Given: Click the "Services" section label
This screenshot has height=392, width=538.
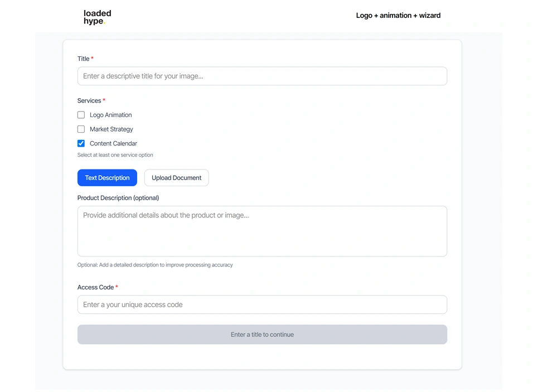Looking at the screenshot, I should [x=89, y=101].
